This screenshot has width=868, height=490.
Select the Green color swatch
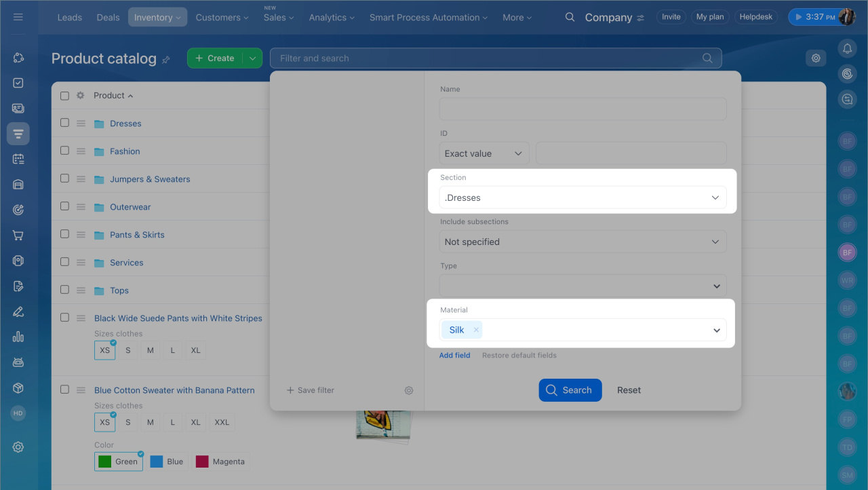click(x=118, y=461)
